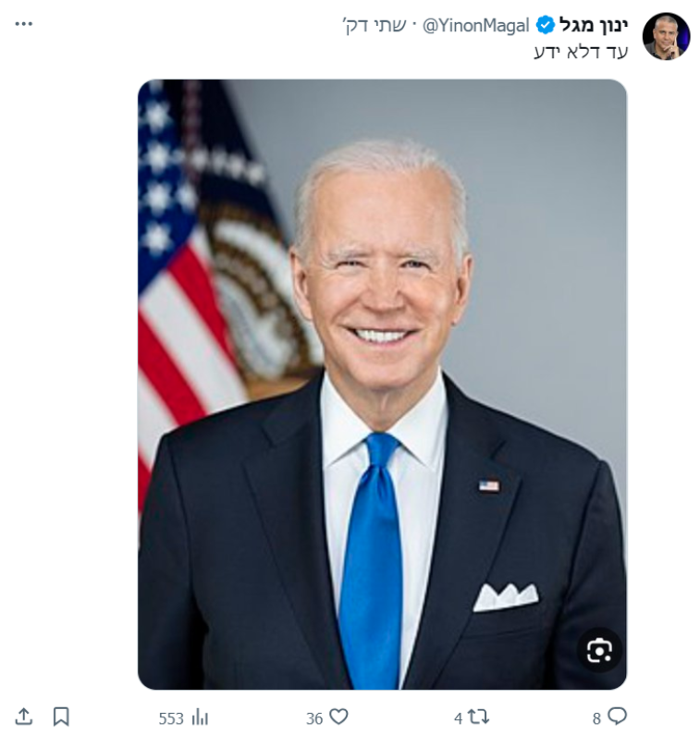Viewport: 700px width, 735px height.
Task: Open the @YinonMagal handle link
Action: (477, 25)
